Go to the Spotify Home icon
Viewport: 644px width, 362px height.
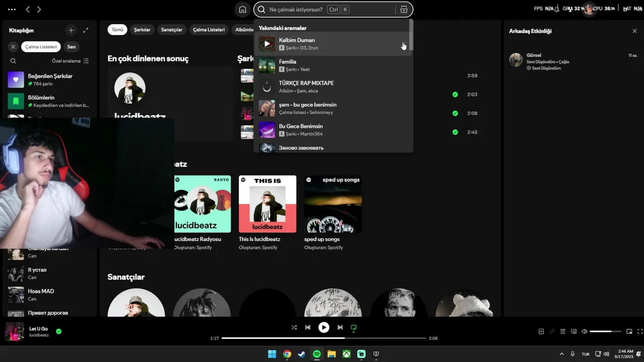(x=243, y=10)
